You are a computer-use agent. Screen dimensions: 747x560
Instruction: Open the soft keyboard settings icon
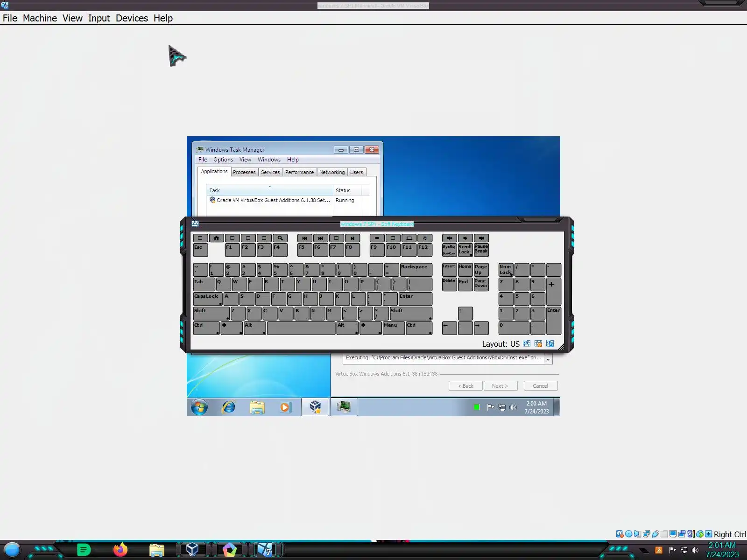tap(538, 343)
